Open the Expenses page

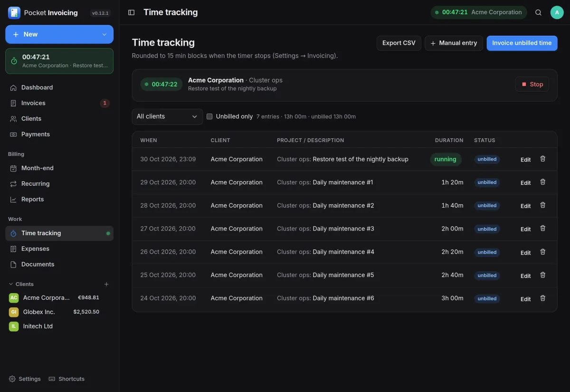59,249
